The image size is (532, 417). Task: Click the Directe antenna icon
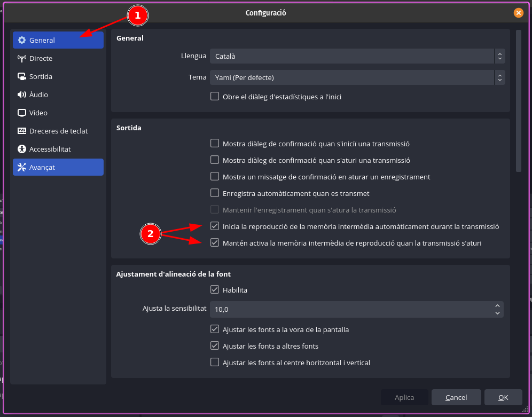(x=22, y=58)
